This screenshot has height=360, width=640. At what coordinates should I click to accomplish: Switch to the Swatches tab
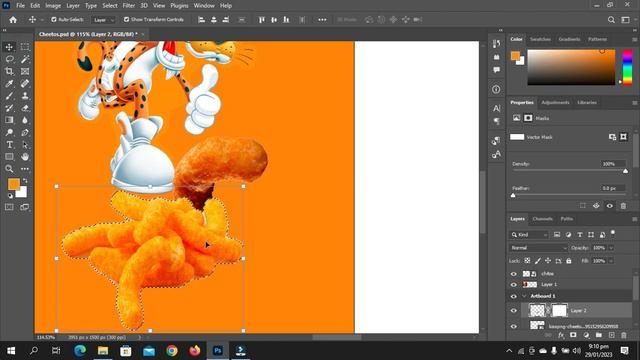point(540,39)
